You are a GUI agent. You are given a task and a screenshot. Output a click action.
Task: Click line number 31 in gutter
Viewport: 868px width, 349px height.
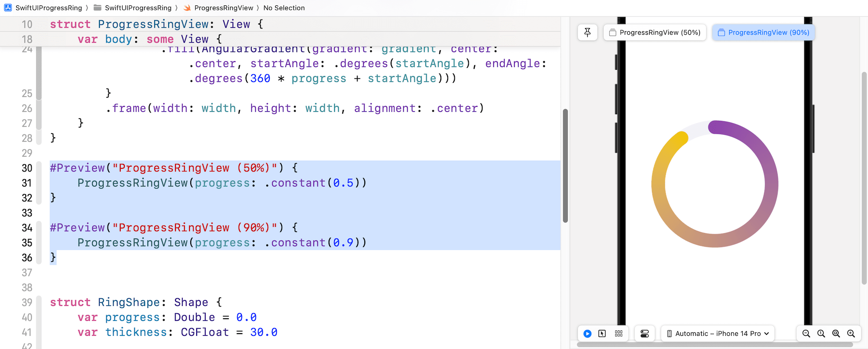click(x=27, y=183)
